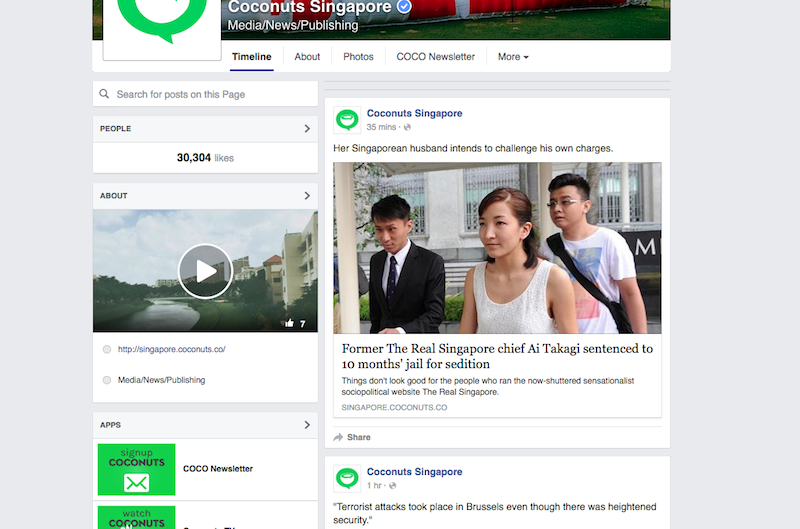The height and width of the screenshot is (529, 800).
Task: Expand the People section chevron
Action: click(x=307, y=129)
